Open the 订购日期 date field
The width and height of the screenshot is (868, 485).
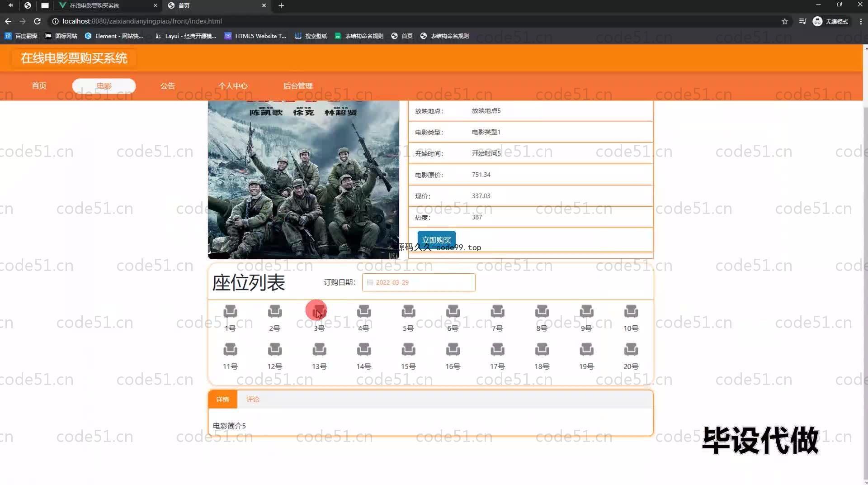tap(419, 282)
